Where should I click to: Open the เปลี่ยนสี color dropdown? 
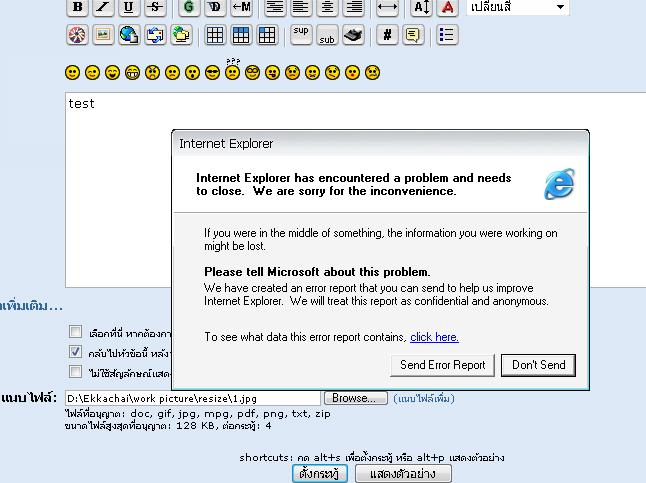pyautogui.click(x=517, y=7)
